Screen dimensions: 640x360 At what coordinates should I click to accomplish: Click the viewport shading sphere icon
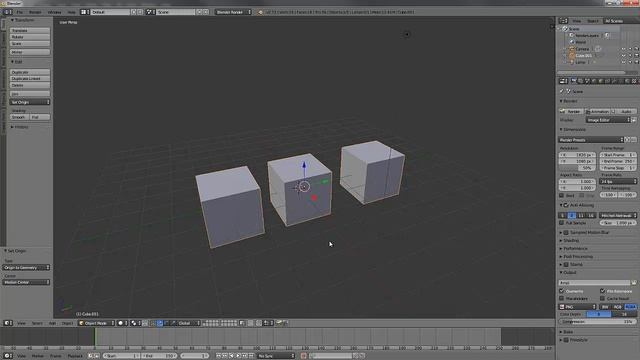[x=121, y=323]
